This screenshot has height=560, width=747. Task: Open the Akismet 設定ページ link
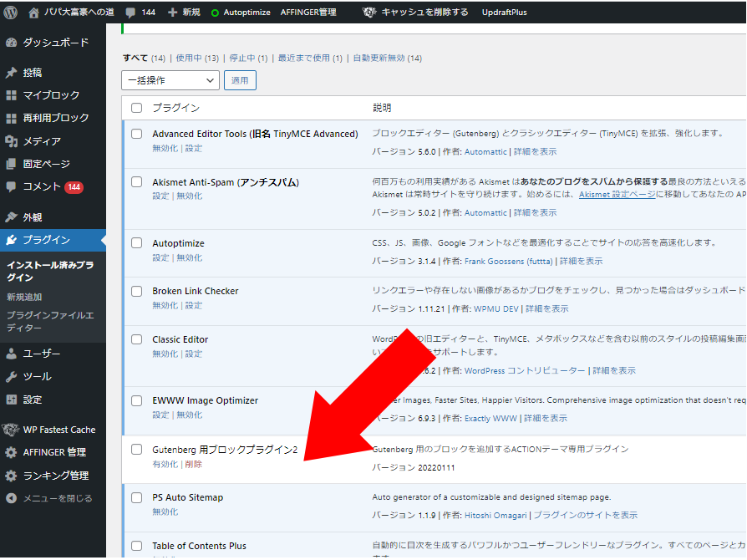pos(617,195)
